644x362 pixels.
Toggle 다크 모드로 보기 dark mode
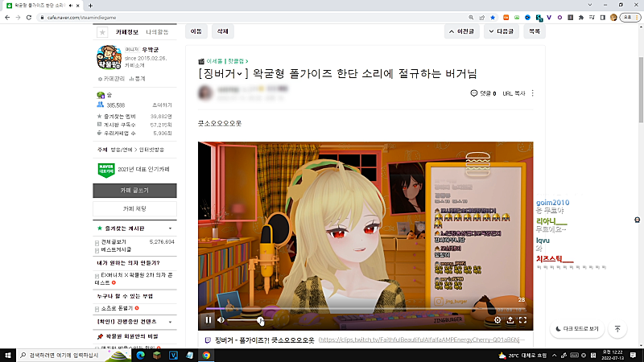tap(577, 329)
